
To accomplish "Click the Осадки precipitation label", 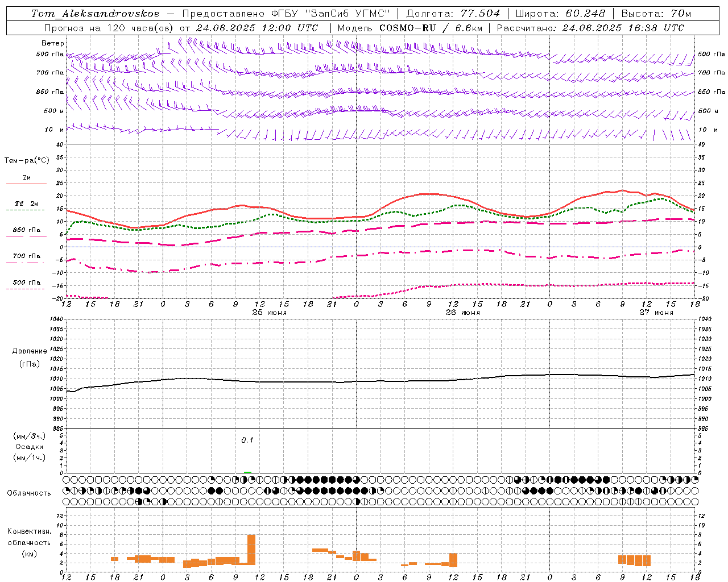I will coord(30,447).
